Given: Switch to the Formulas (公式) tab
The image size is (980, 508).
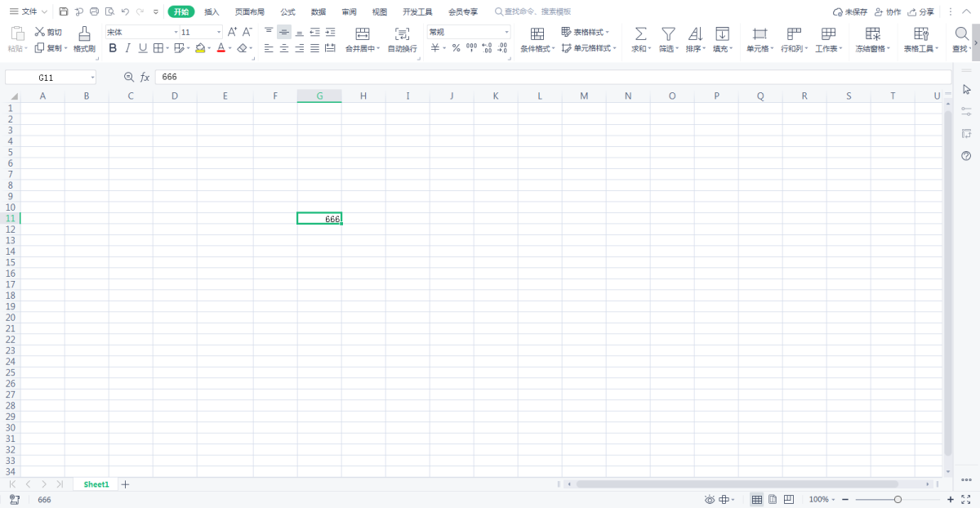Looking at the screenshot, I should 287,12.
